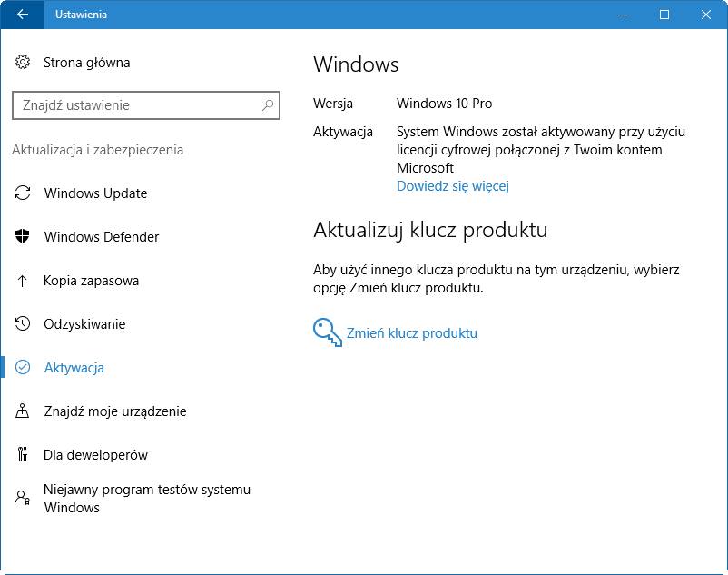Open the Windows Update section

(95, 193)
